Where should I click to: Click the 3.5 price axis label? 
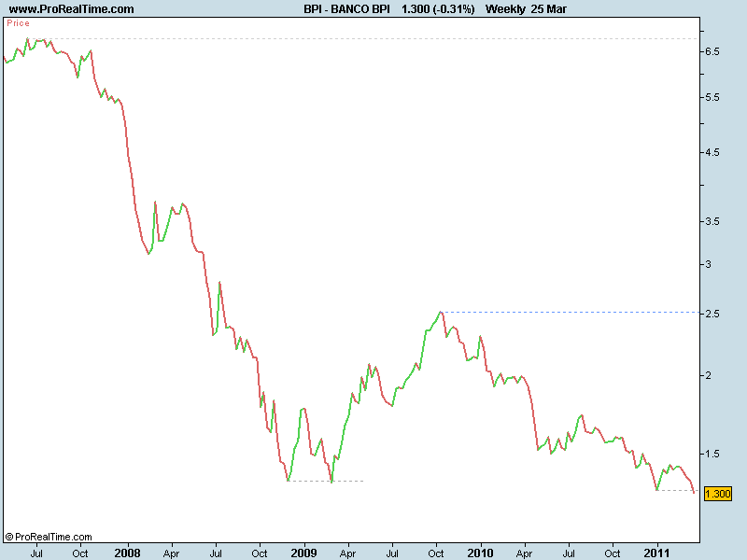point(712,221)
